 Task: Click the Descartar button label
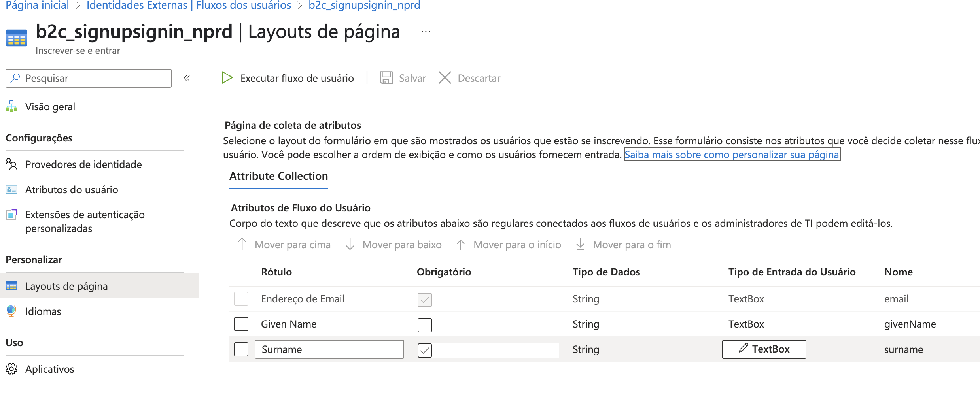point(479,78)
